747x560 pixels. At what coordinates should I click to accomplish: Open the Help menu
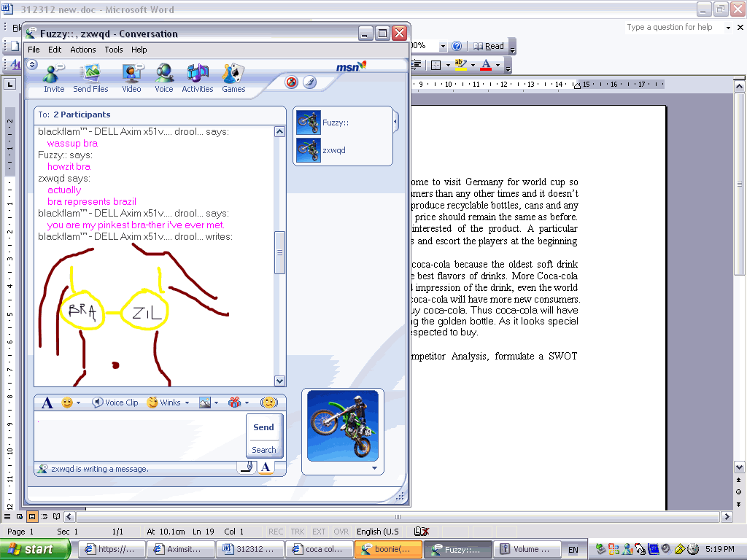point(139,50)
